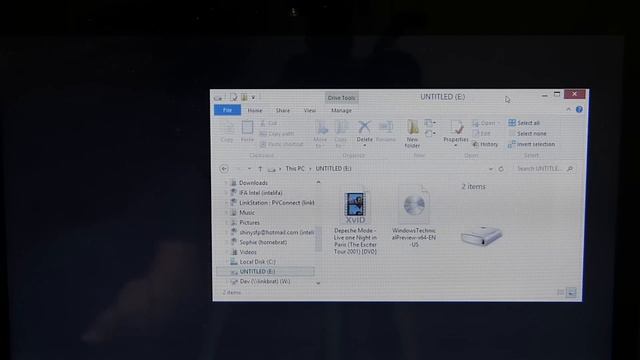This screenshot has height=360, width=640.
Task: Select IFA Intel (intelifa) in the navigation pane
Action: pyautogui.click(x=261, y=193)
